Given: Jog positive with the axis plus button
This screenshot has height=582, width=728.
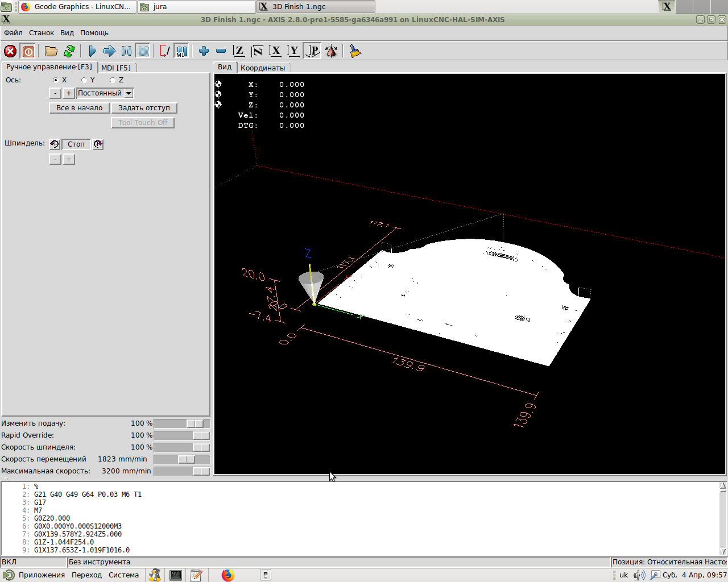Looking at the screenshot, I should coord(69,93).
